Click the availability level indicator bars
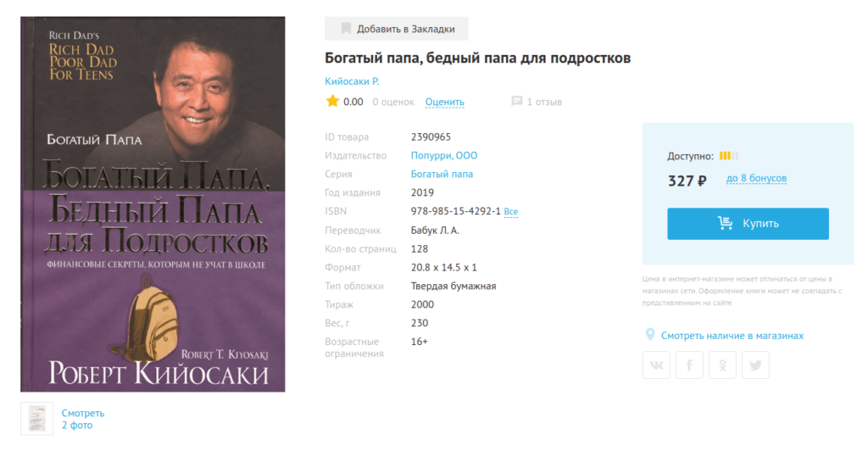The height and width of the screenshot is (451, 868). coord(729,156)
